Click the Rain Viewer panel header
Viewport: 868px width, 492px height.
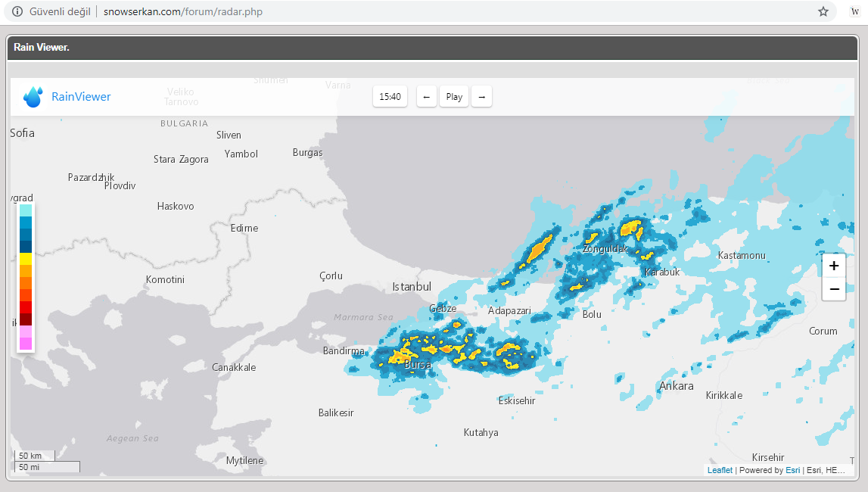pos(432,48)
